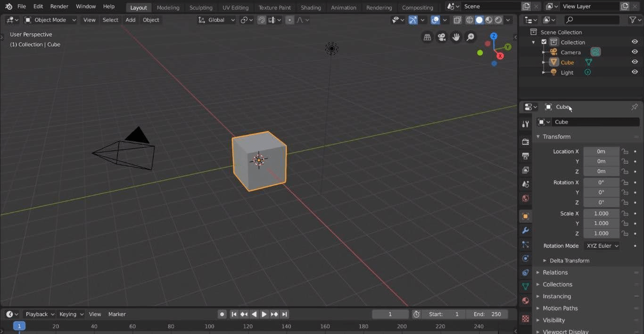Open the World properties tab

tap(525, 198)
